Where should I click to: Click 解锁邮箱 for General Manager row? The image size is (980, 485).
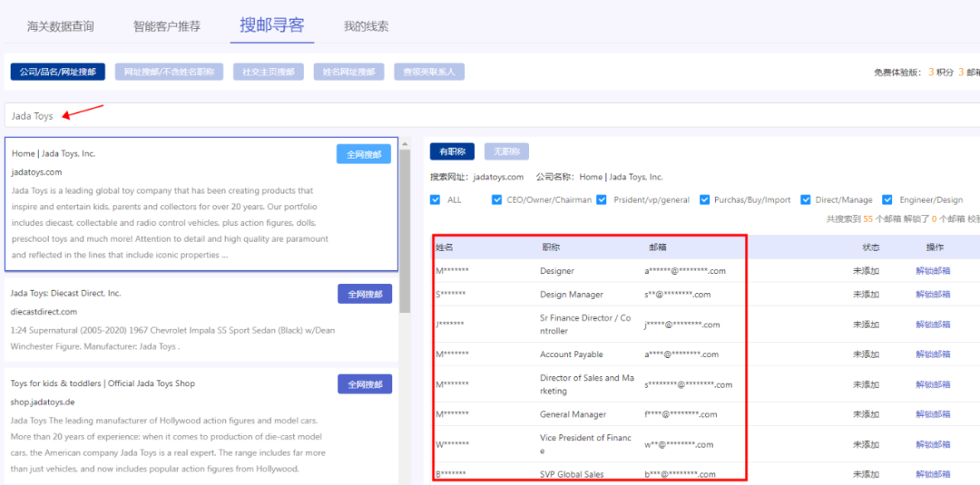click(x=933, y=414)
